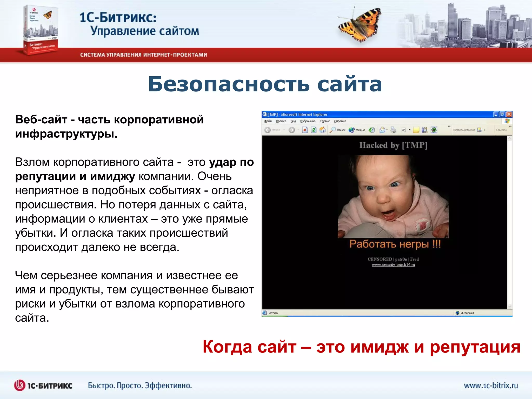This screenshot has height=399, width=532.
Task: Click 'Быстро. Просто. Эффективно.' slogan
Action: (140, 385)
